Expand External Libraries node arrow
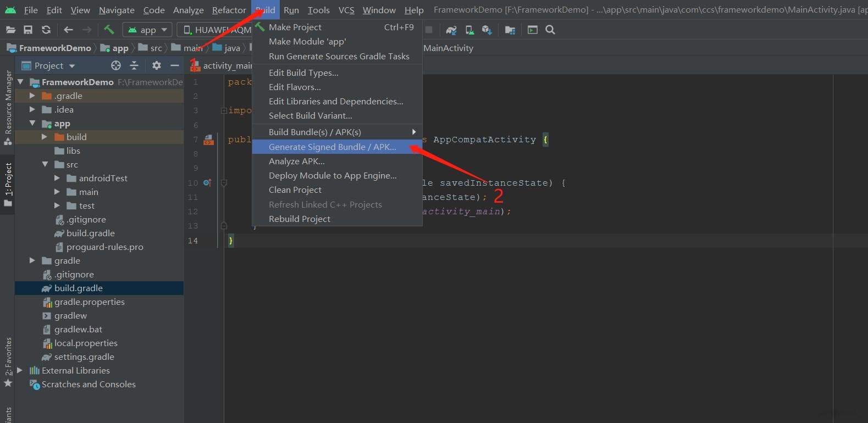This screenshot has height=423, width=868. click(20, 370)
